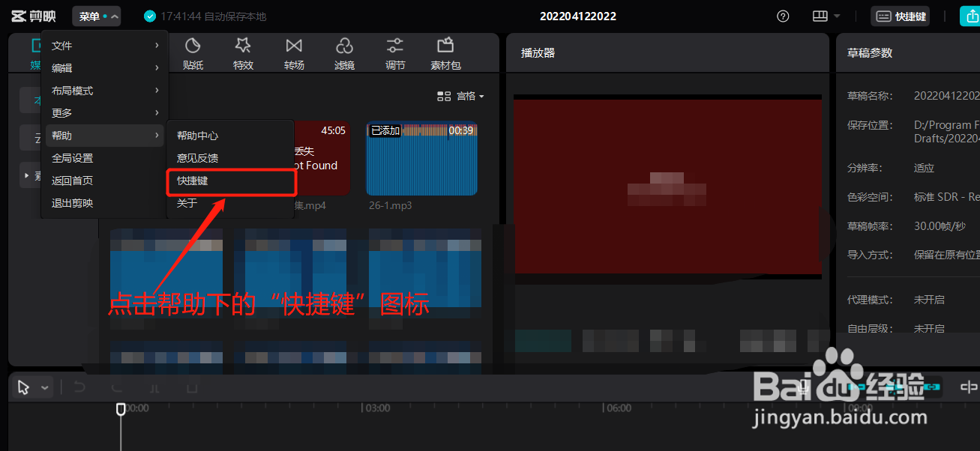Select the 帮助 menu entry
The image size is (980, 451).
(105, 136)
